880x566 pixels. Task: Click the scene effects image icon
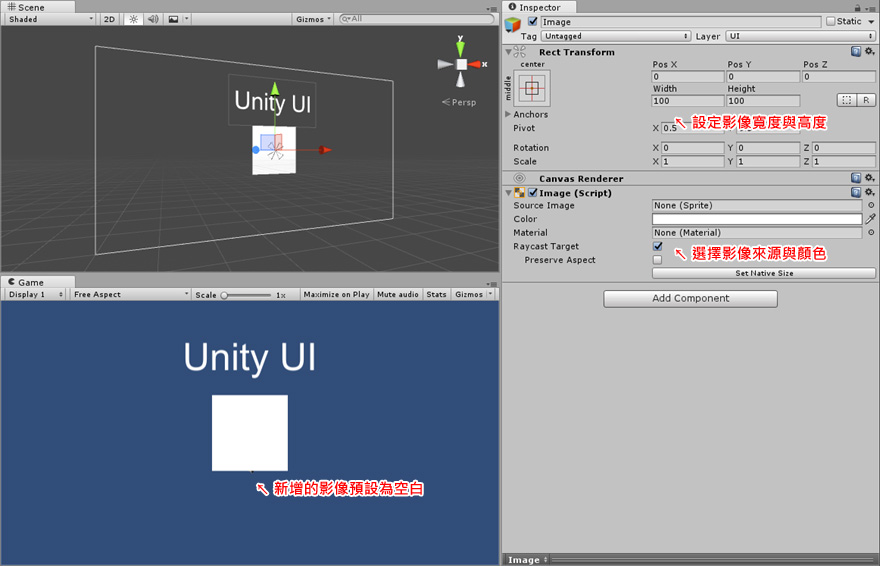click(x=173, y=19)
